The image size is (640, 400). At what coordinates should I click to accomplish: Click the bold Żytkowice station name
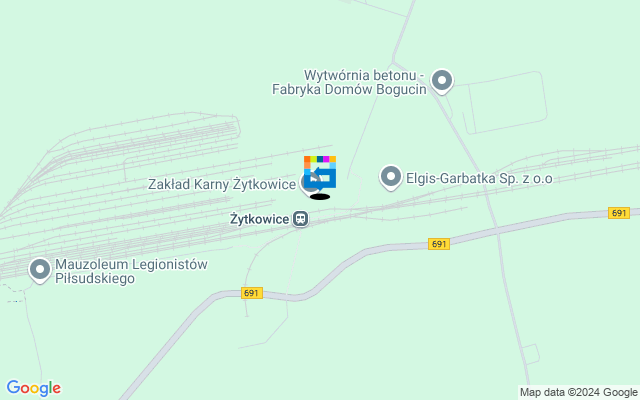click(260, 219)
